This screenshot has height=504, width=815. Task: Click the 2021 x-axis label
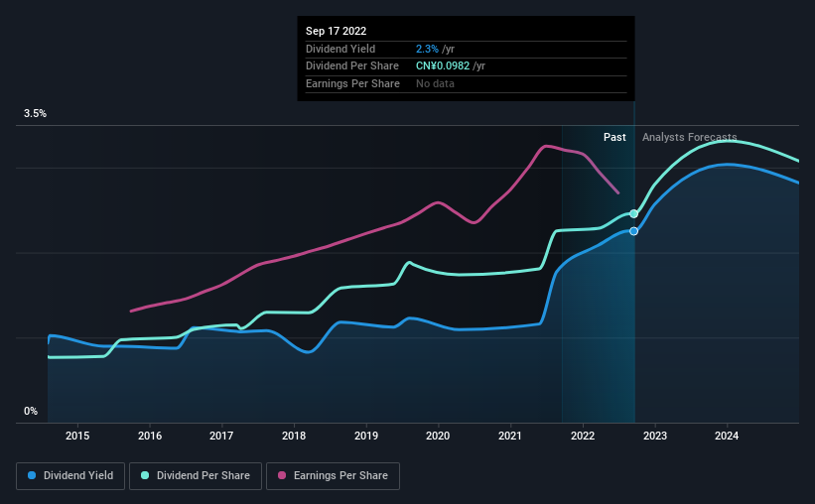[510, 436]
